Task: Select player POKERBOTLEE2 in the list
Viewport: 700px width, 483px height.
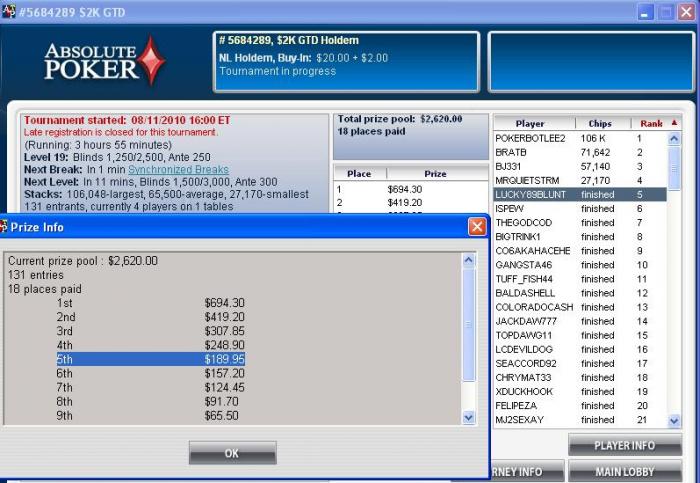Action: coord(580,138)
